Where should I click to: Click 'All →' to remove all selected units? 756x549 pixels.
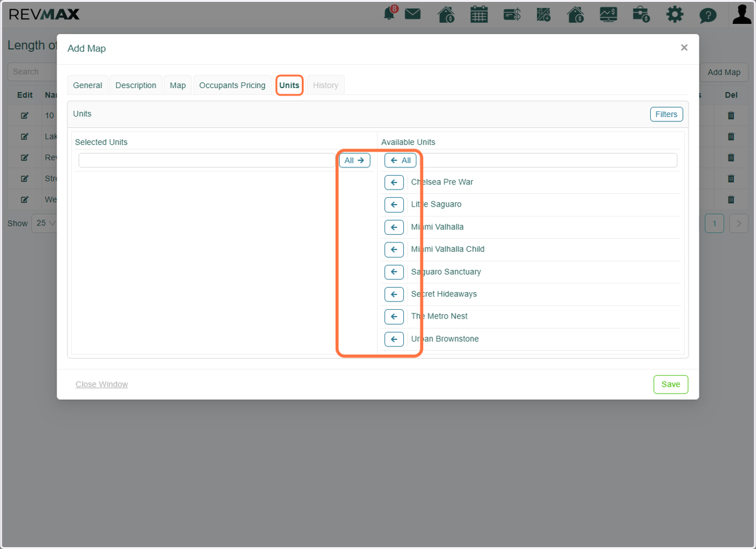tap(355, 161)
